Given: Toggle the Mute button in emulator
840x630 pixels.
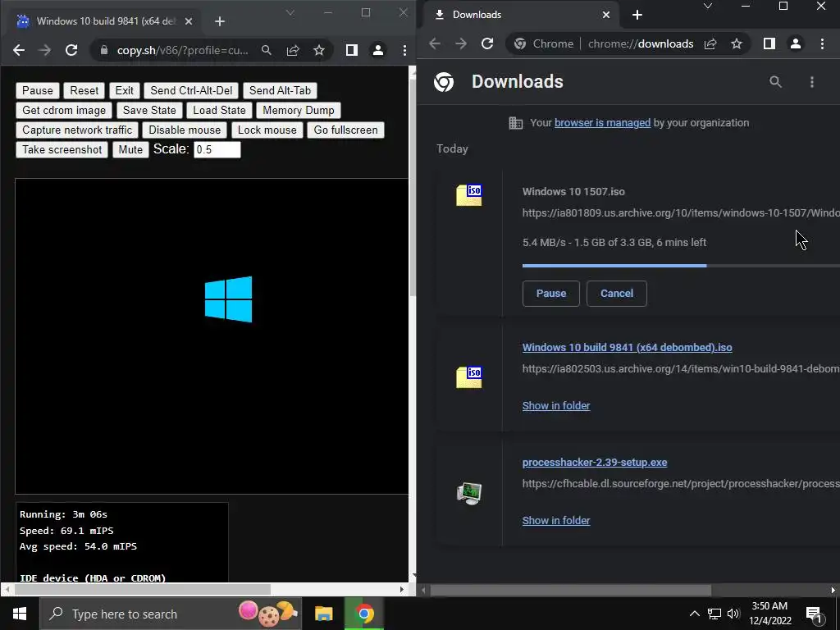Looking at the screenshot, I should (x=130, y=150).
